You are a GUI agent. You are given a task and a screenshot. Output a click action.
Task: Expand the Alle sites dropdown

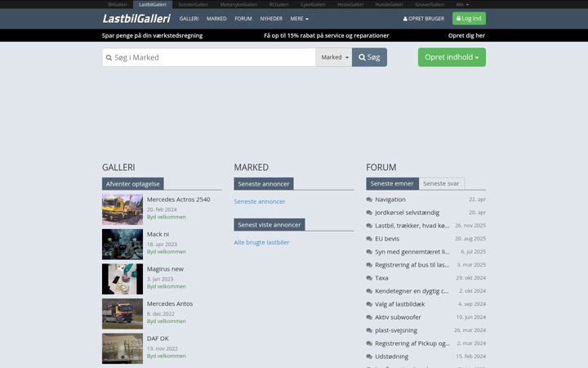click(x=462, y=5)
